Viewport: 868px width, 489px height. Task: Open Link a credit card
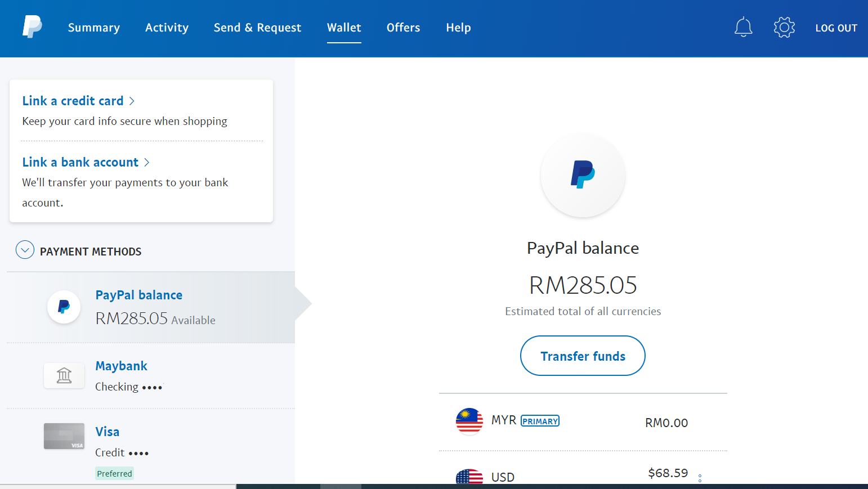click(73, 101)
